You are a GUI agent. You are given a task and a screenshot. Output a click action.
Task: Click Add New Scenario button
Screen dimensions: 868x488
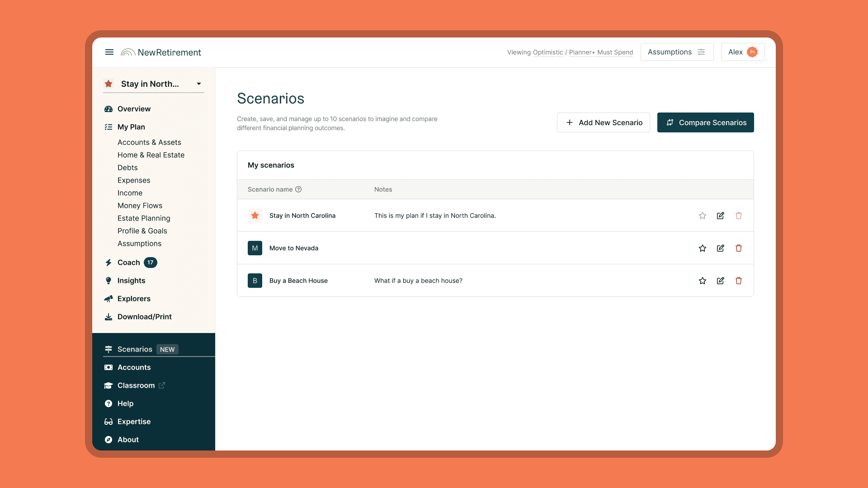point(603,122)
